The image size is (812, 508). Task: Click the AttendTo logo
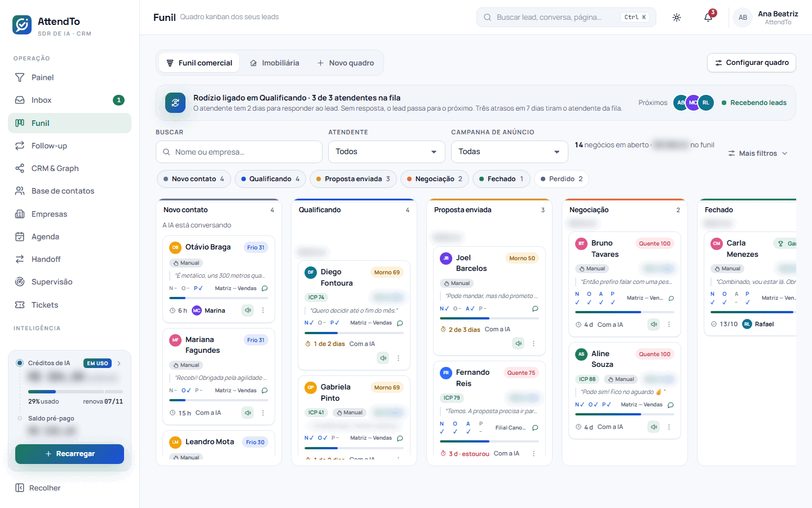22,25
